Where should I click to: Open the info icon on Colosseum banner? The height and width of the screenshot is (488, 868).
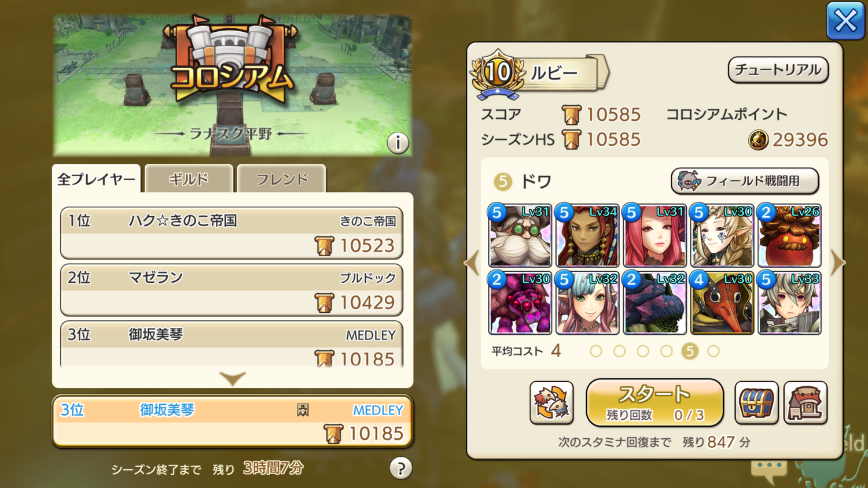(x=398, y=142)
